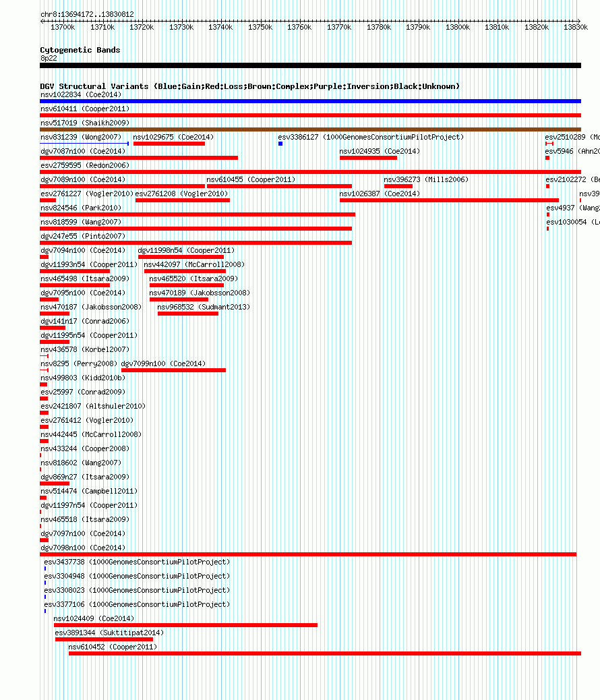Open dgv11993n54 (Cooper2011) variant
The height and width of the screenshot is (700, 600).
click(89, 265)
